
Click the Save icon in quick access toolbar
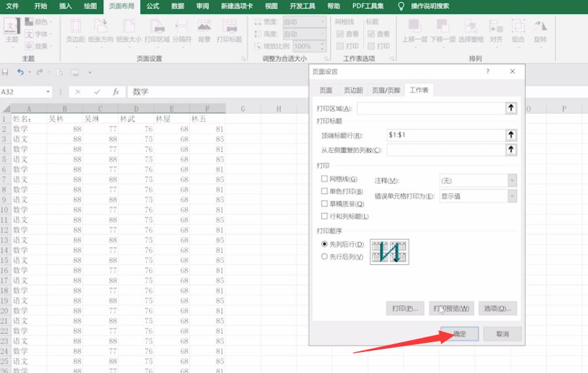(x=5, y=72)
